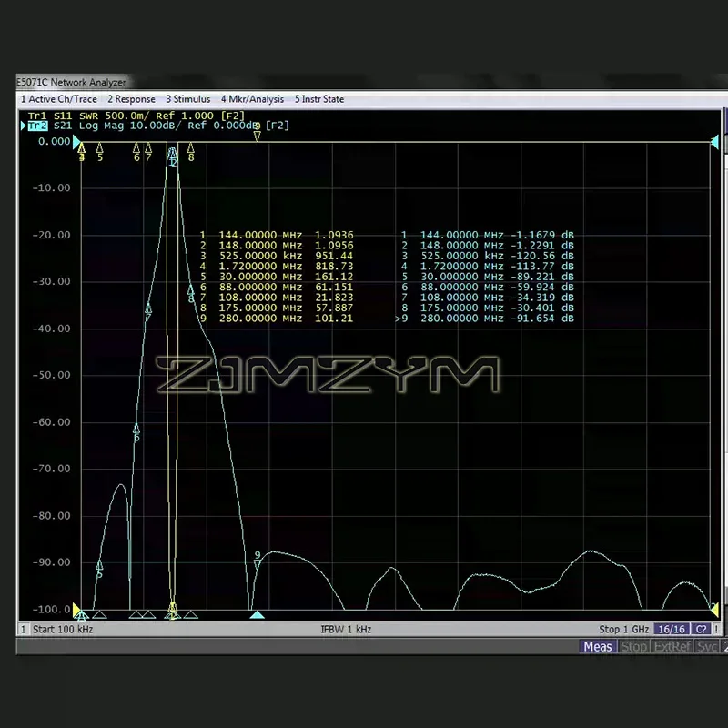Click the -50.00 scale label

click(51, 375)
